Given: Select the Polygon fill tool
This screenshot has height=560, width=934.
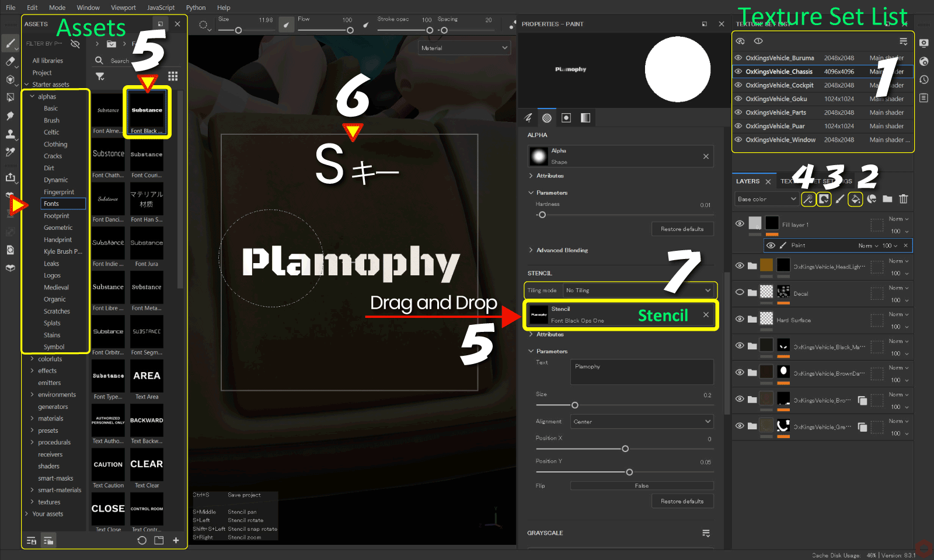Looking at the screenshot, I should [11, 97].
